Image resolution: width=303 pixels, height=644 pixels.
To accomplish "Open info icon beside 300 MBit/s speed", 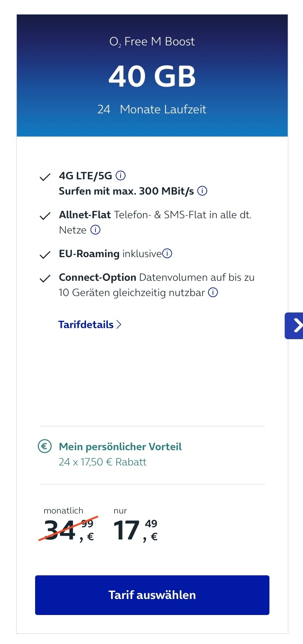I will click(x=202, y=191).
